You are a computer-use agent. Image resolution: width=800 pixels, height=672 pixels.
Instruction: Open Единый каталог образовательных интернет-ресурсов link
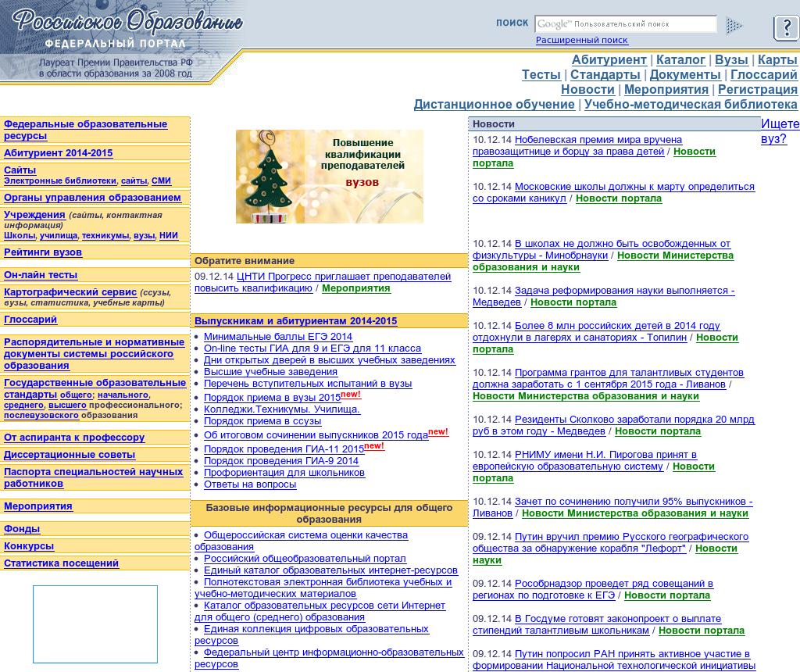click(x=330, y=570)
